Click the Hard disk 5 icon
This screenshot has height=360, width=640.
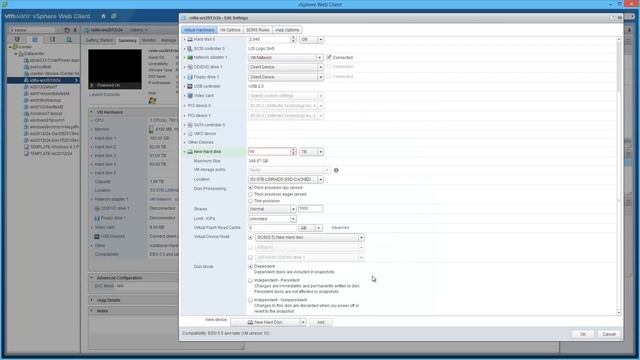tap(190, 39)
